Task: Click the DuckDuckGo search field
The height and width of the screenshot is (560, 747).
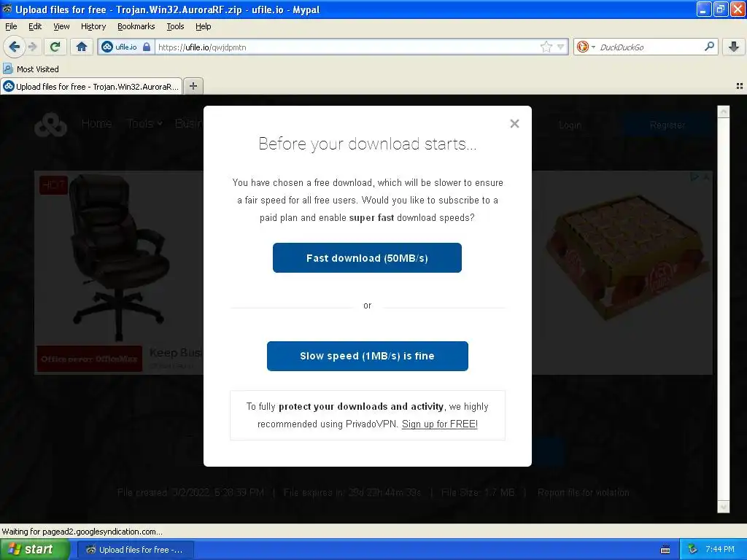Action: [648, 47]
